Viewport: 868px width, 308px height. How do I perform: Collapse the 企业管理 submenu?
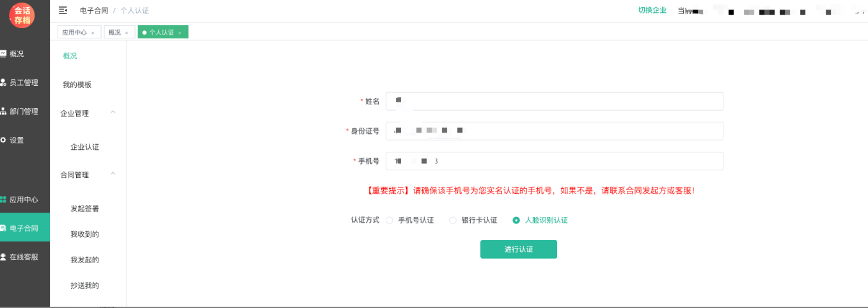click(x=113, y=113)
